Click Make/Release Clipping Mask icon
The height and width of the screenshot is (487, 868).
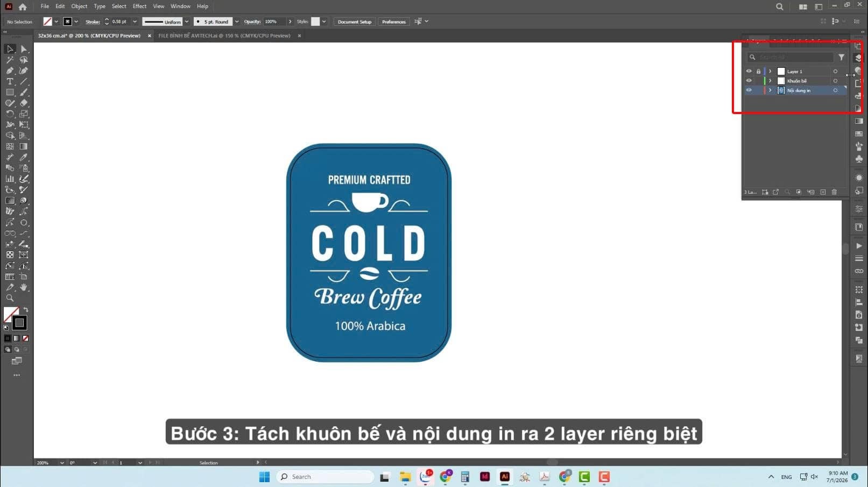click(799, 192)
